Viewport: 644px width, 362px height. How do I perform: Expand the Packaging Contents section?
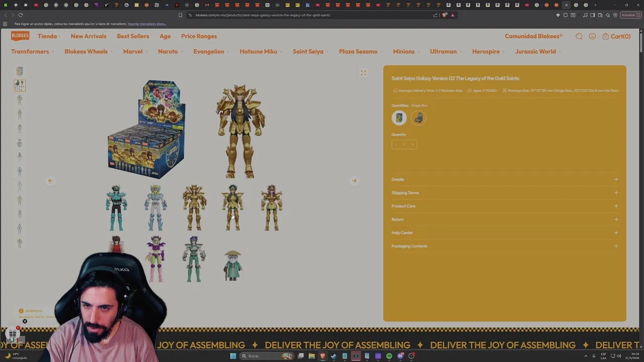tap(505, 246)
